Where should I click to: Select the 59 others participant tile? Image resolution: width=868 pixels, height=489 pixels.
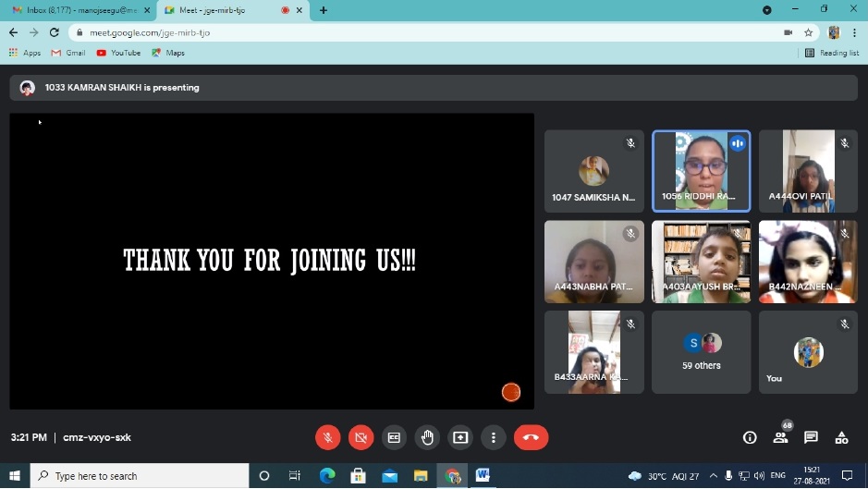point(701,351)
